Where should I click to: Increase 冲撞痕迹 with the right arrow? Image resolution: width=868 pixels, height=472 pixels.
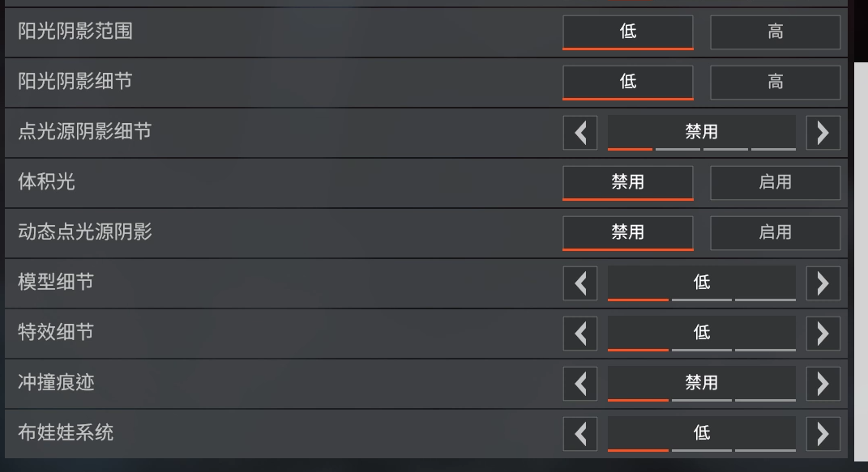pos(823,383)
